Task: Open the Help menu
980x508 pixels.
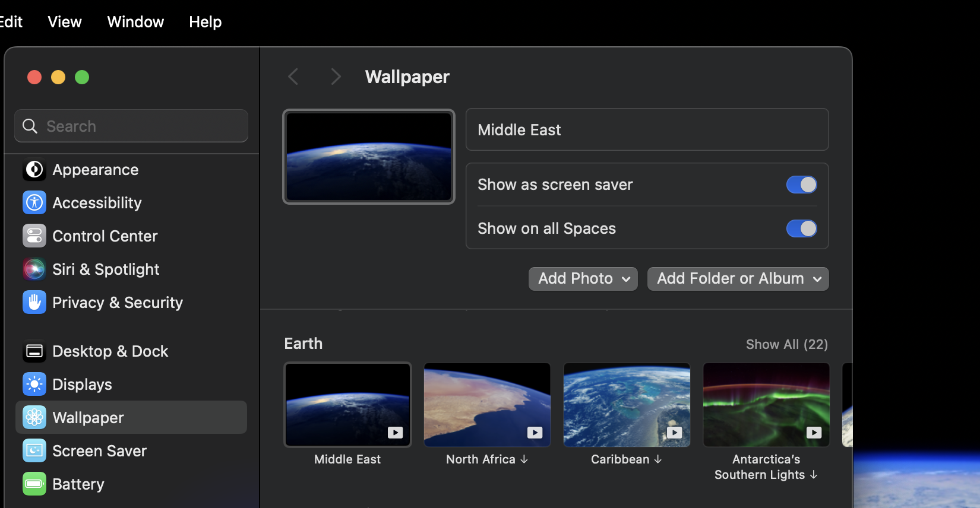Action: pyautogui.click(x=206, y=22)
